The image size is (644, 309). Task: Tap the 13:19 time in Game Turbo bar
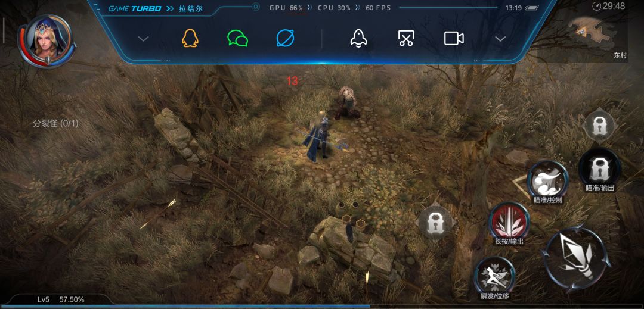point(513,8)
